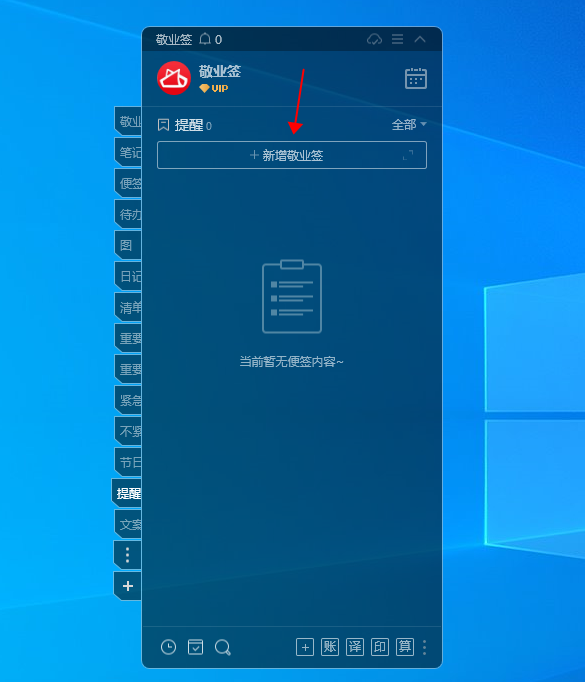Screen dimensions: 585x682
Task: Switch to the 不紧 side tab
Action: tap(128, 431)
